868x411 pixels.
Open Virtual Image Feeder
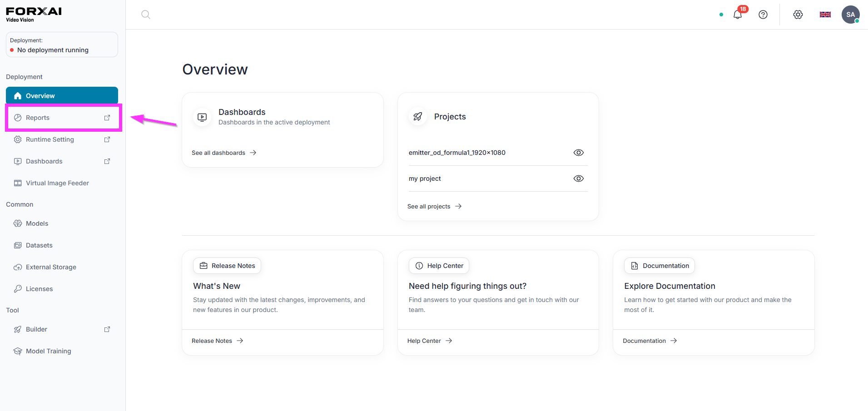point(62,183)
